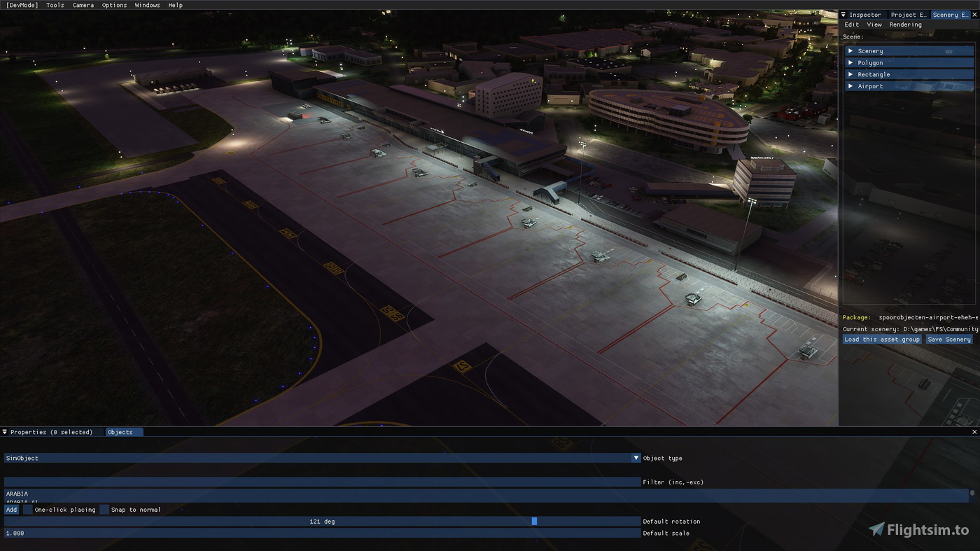Open the Tools menu

(55, 5)
